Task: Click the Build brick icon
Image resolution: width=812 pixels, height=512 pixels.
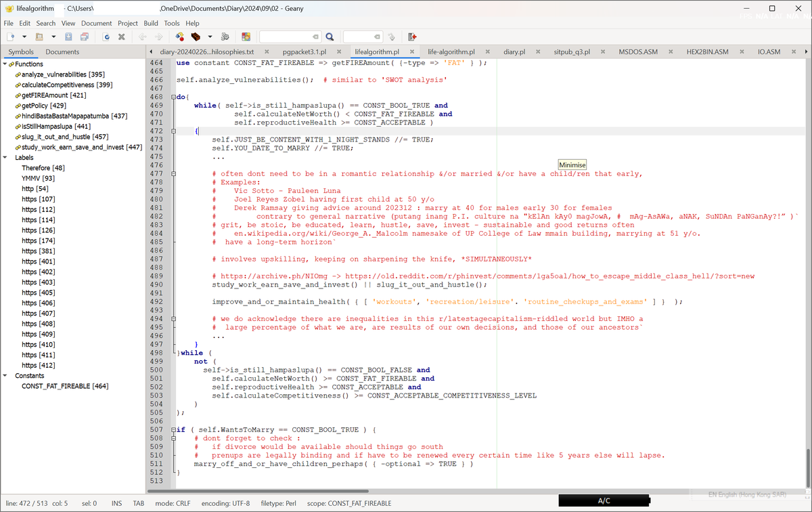Action: 196,37
